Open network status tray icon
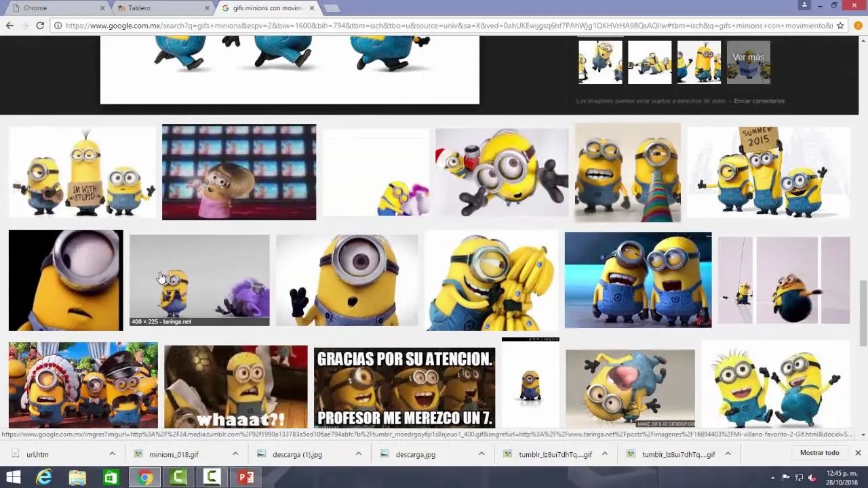 (x=800, y=477)
